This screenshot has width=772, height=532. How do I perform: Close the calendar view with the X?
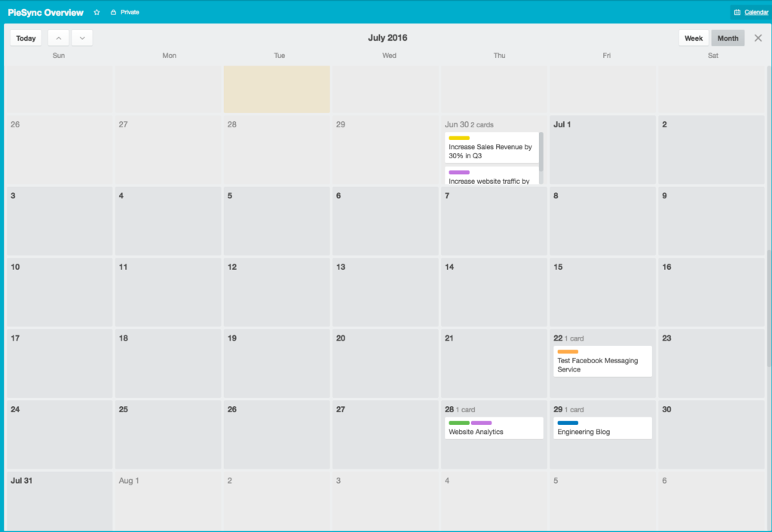(758, 38)
